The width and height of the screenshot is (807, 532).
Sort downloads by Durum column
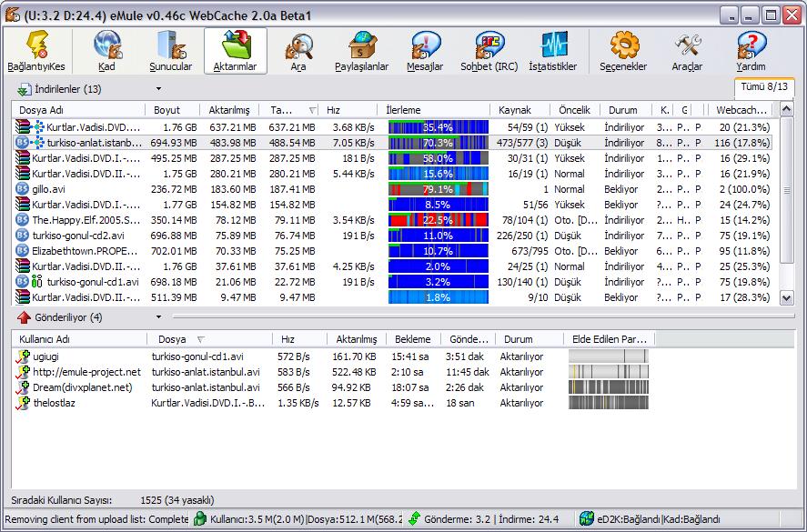625,110
